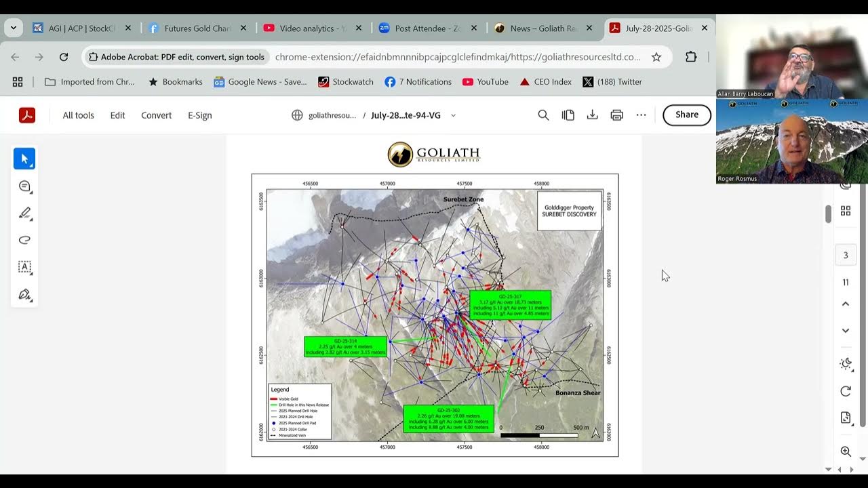Download the PDF document
The image size is (868, 488).
coord(592,115)
